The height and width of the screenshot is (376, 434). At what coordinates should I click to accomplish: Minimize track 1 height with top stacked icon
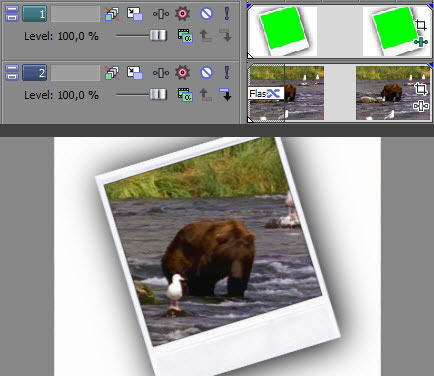click(x=12, y=9)
